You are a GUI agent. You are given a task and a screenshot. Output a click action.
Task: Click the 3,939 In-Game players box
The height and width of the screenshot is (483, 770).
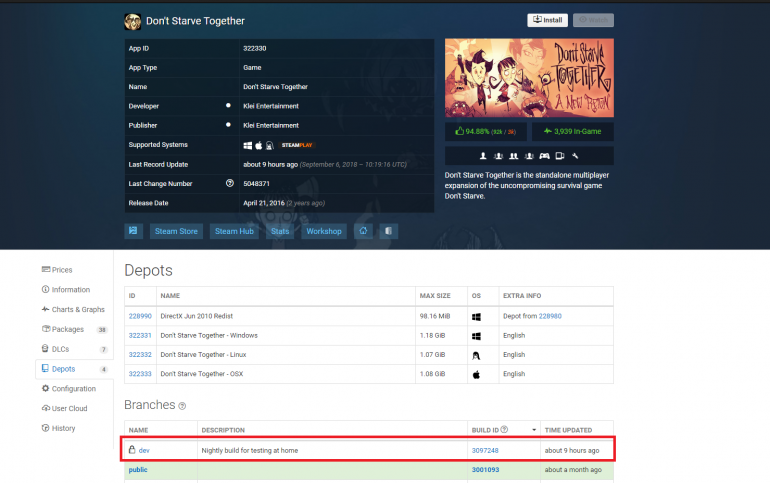click(x=573, y=132)
